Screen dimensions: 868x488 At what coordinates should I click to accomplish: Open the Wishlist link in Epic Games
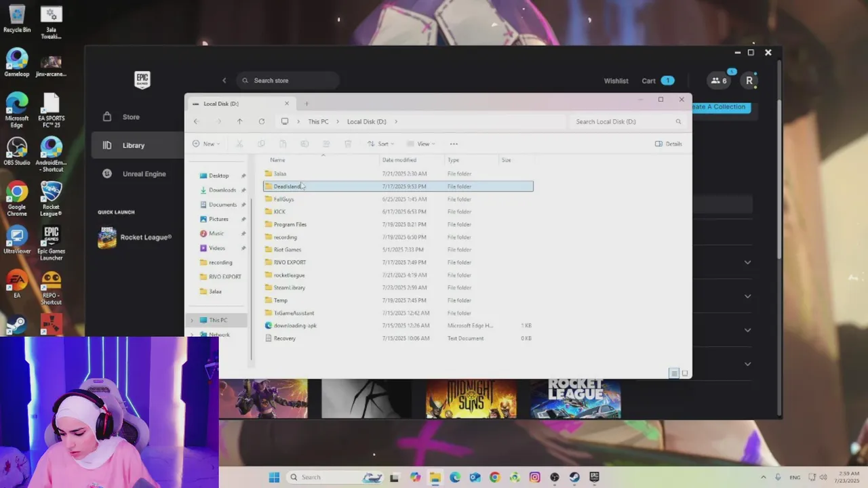pyautogui.click(x=616, y=81)
